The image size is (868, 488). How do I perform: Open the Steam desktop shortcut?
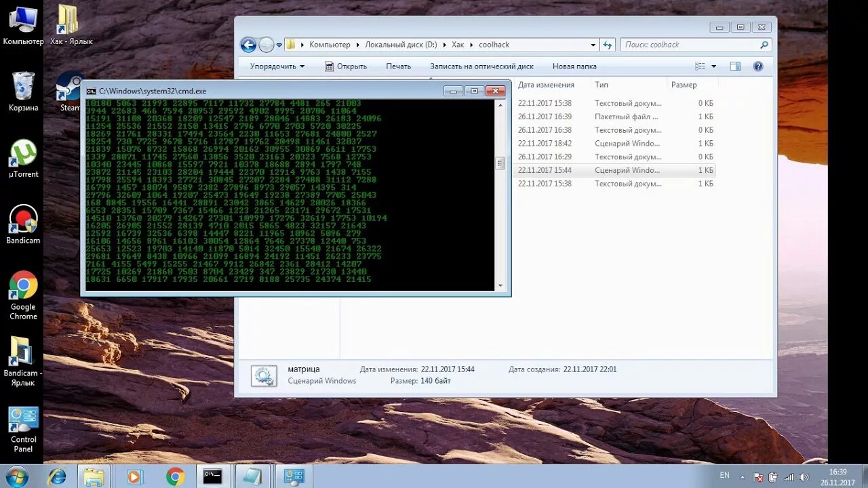point(70,92)
